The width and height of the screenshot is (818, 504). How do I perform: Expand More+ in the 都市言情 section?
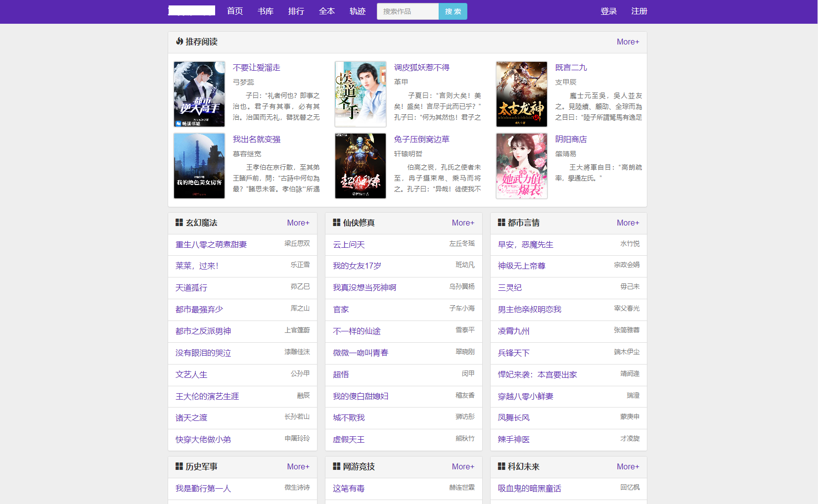pyautogui.click(x=628, y=223)
